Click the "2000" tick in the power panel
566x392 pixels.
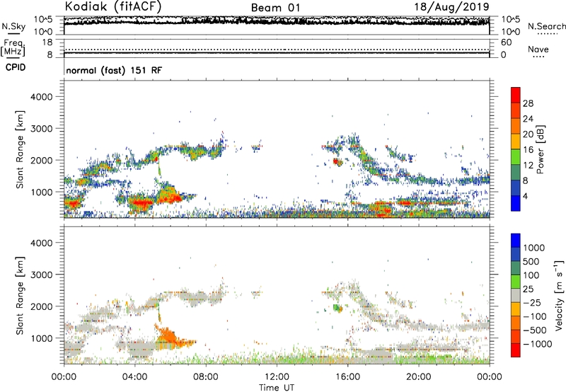(x=41, y=160)
